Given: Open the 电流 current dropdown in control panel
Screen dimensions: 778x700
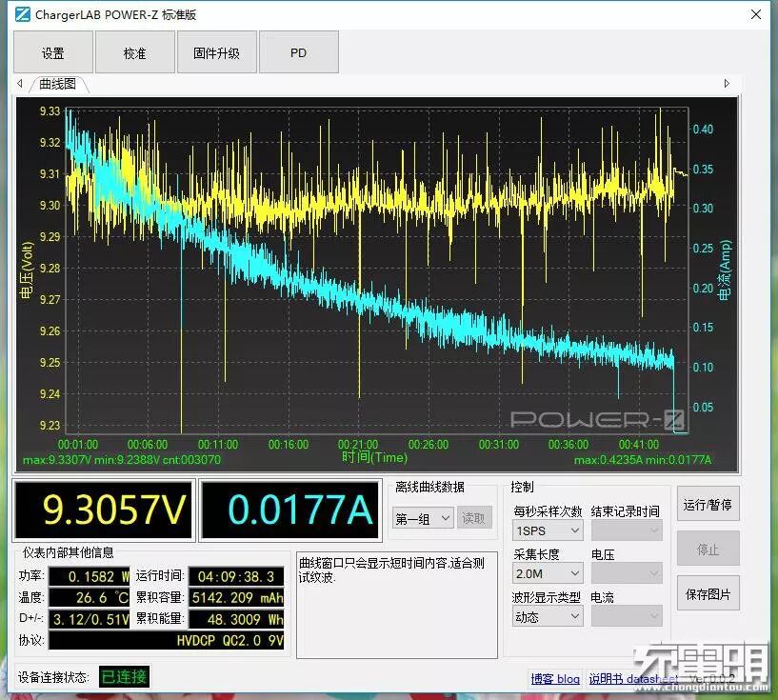Looking at the screenshot, I should click(x=627, y=616).
